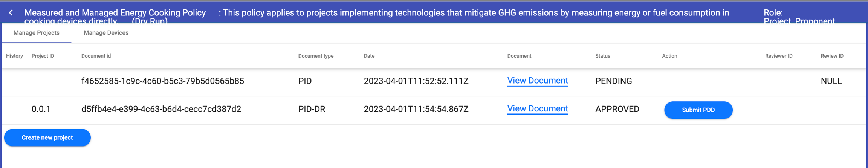
Task: Click the NULL review ID cell
Action: point(831,81)
